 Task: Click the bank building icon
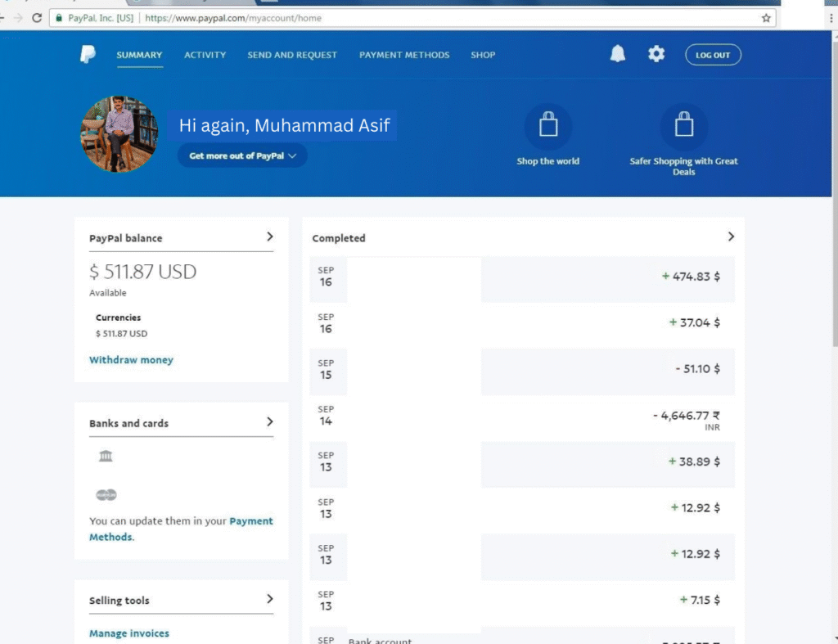click(x=106, y=456)
